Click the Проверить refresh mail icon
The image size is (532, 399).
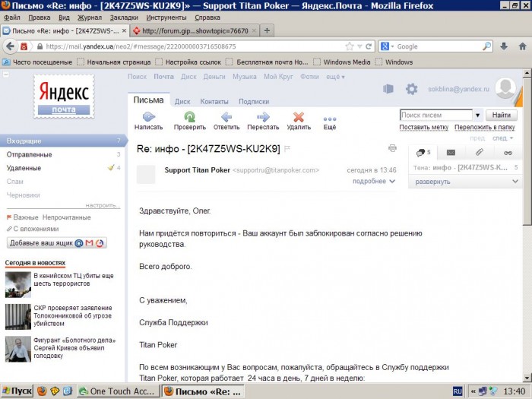pos(190,117)
